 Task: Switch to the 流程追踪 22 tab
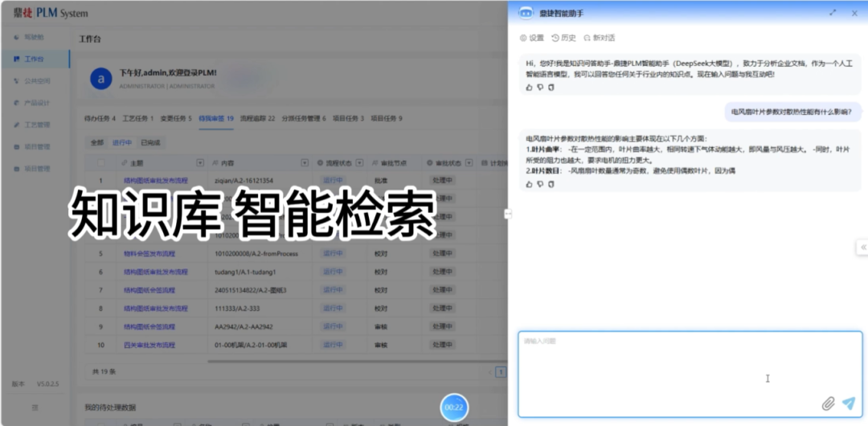(257, 118)
